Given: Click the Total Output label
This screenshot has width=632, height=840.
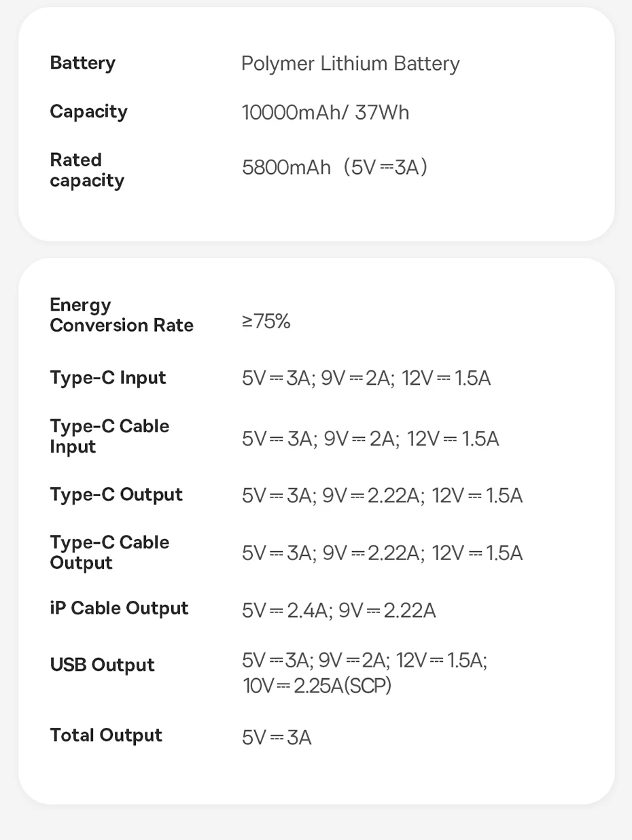Looking at the screenshot, I should pos(106,735).
